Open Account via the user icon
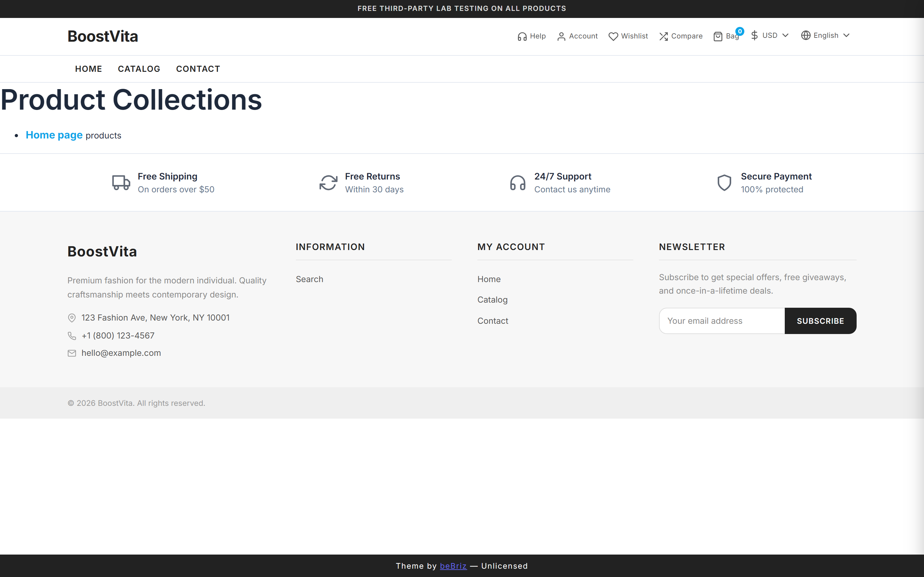924x577 pixels. click(x=561, y=37)
